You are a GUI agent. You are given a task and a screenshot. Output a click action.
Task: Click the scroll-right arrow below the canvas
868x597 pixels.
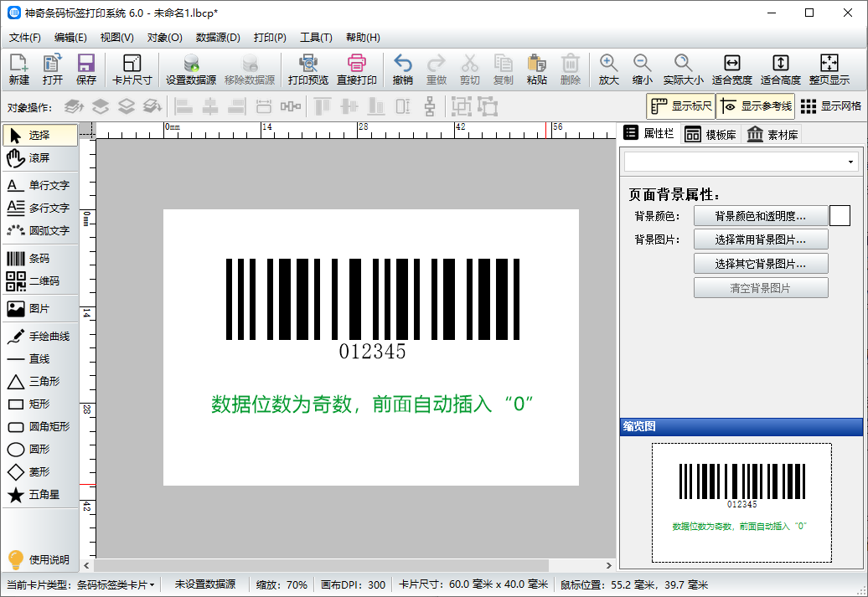[x=608, y=565]
